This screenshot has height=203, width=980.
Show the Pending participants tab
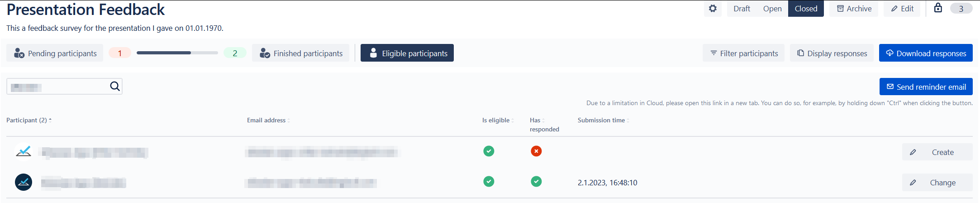pos(55,53)
